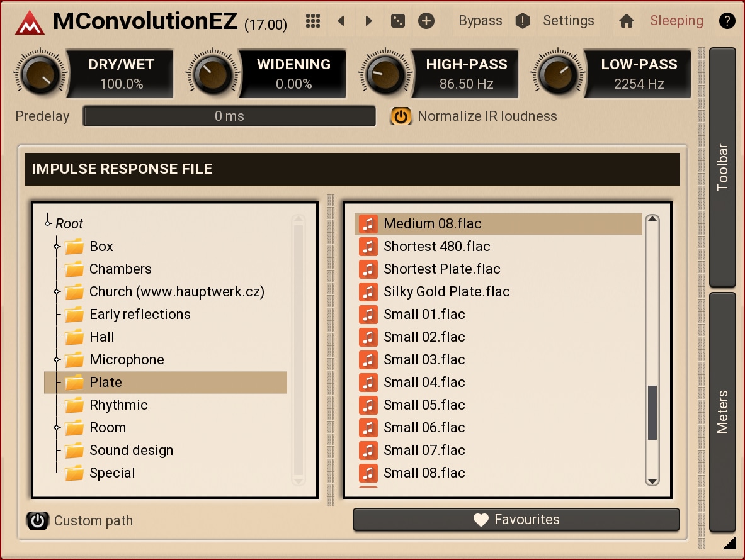The image size is (745, 560).
Task: Open the Meters side tab
Action: (x=722, y=412)
